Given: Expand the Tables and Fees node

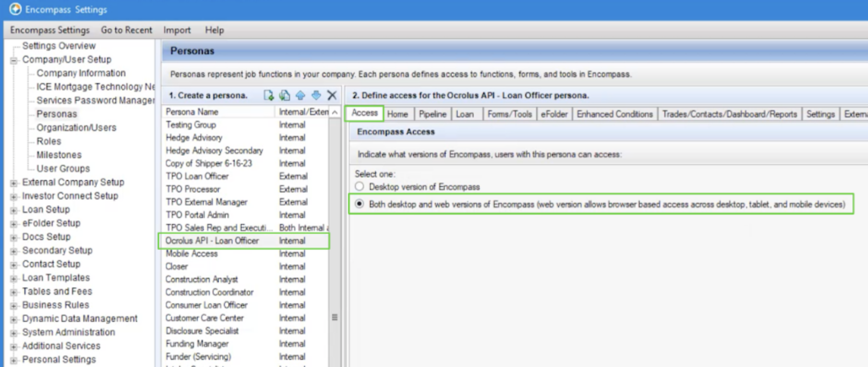Looking at the screenshot, I should (14, 292).
